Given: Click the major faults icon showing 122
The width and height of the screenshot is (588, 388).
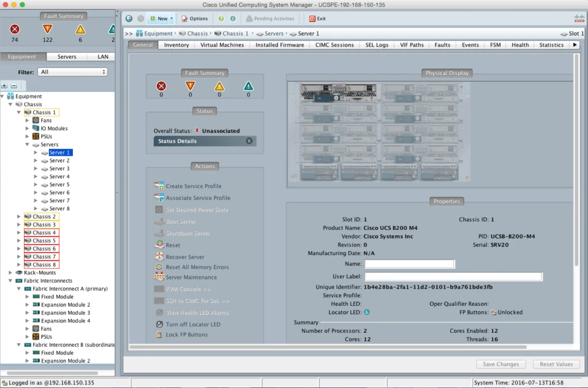Looking at the screenshot, I should 47,29.
